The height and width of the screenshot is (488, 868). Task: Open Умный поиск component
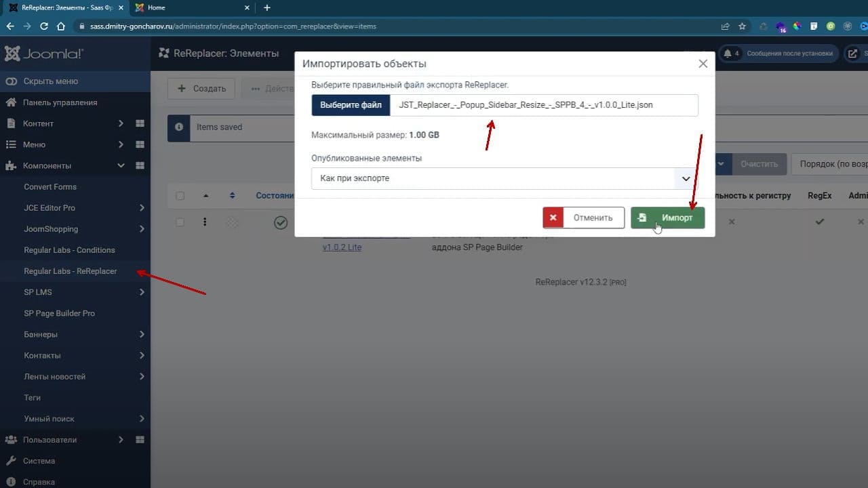(x=49, y=419)
